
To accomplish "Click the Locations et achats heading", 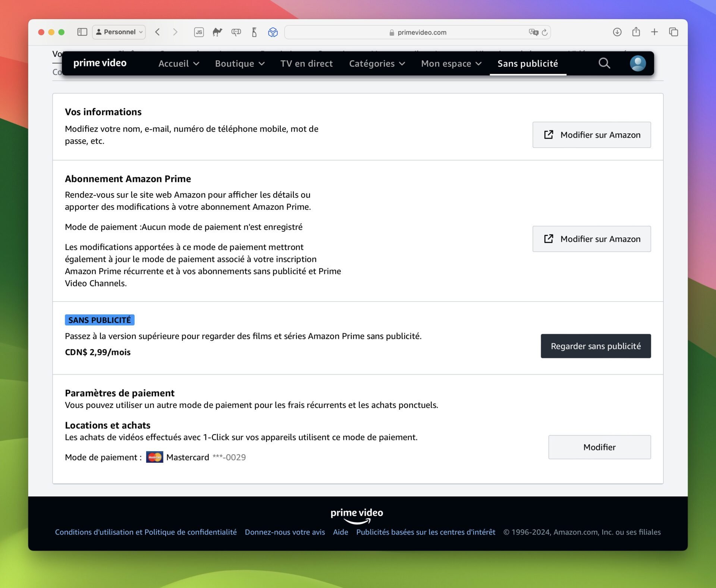I will click(x=108, y=425).
